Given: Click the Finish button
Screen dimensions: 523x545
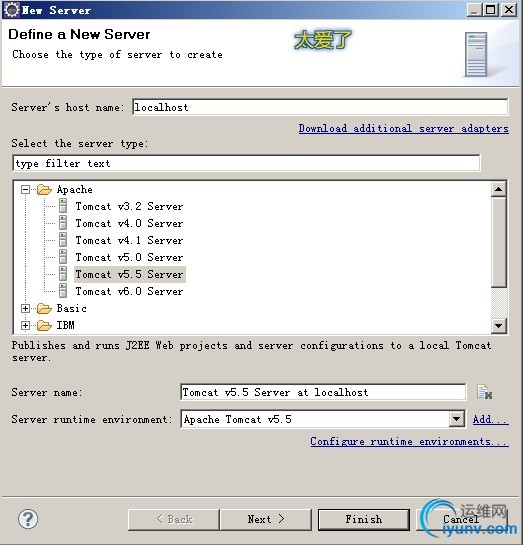Looking at the screenshot, I should [x=363, y=519].
